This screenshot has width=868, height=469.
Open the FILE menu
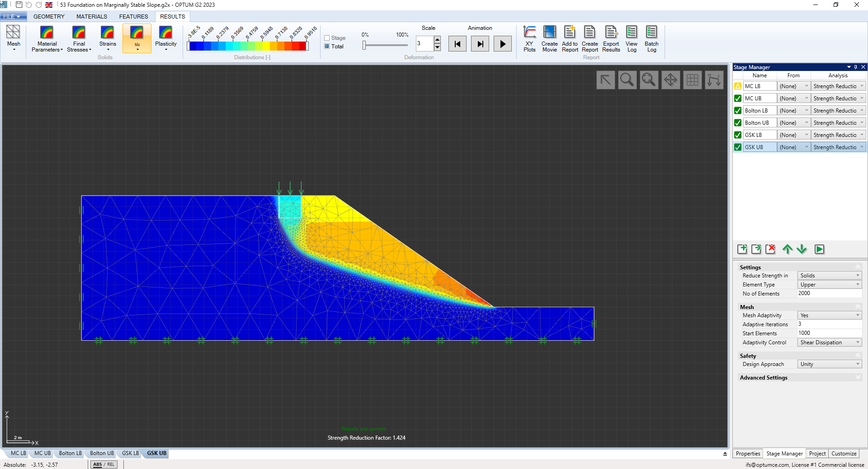point(13,16)
